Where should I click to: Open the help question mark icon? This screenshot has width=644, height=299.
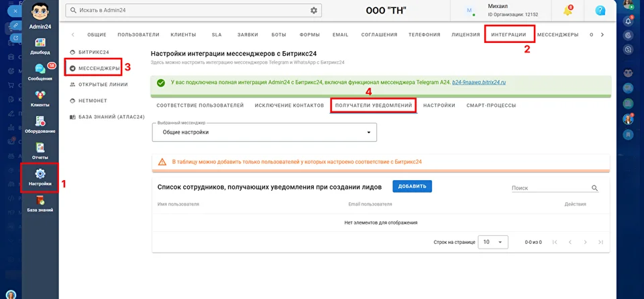coord(600,11)
